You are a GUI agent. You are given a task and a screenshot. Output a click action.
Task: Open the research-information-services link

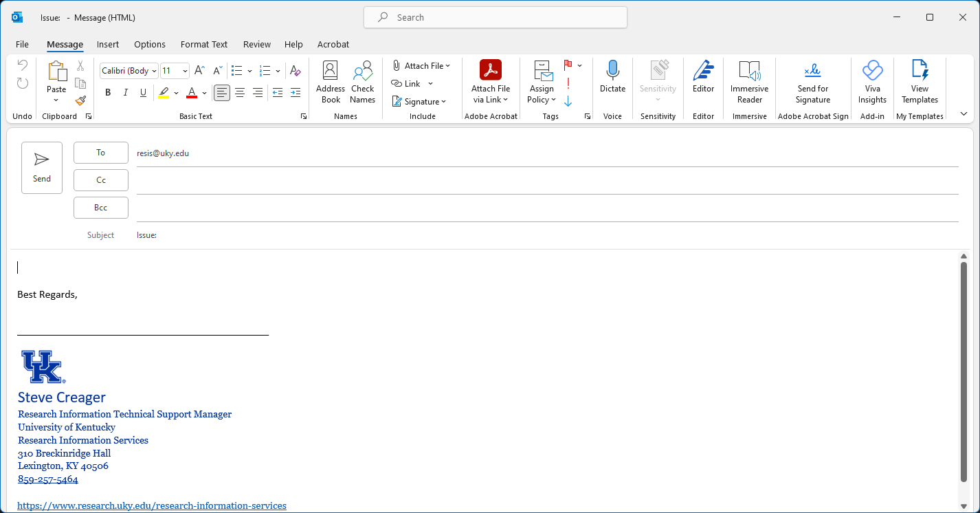(x=152, y=505)
